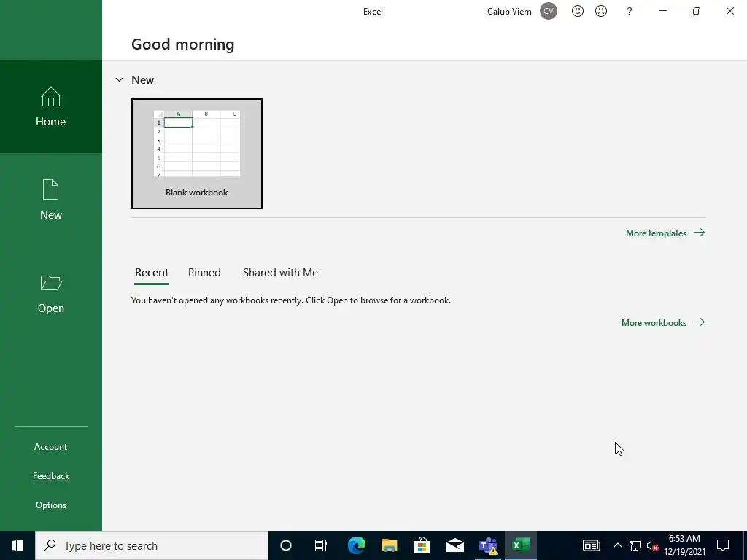The image size is (747, 560).
Task: Send a frown feedback face icon
Action: click(601, 11)
